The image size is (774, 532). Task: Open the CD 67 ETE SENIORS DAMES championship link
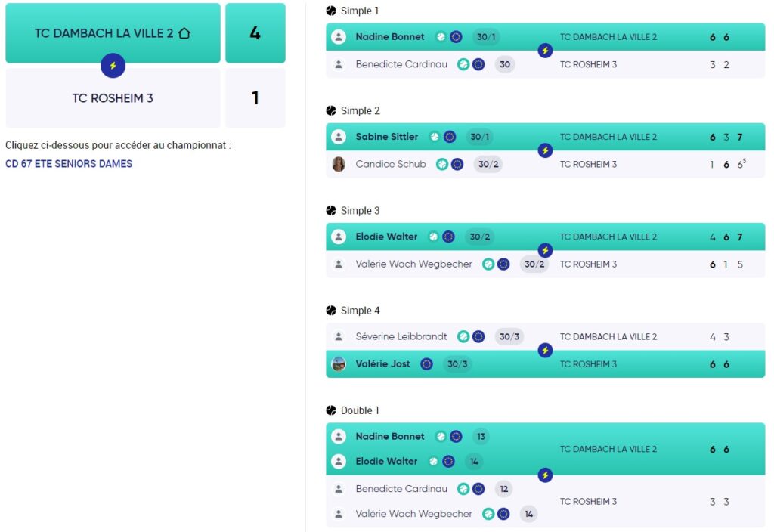click(x=69, y=164)
